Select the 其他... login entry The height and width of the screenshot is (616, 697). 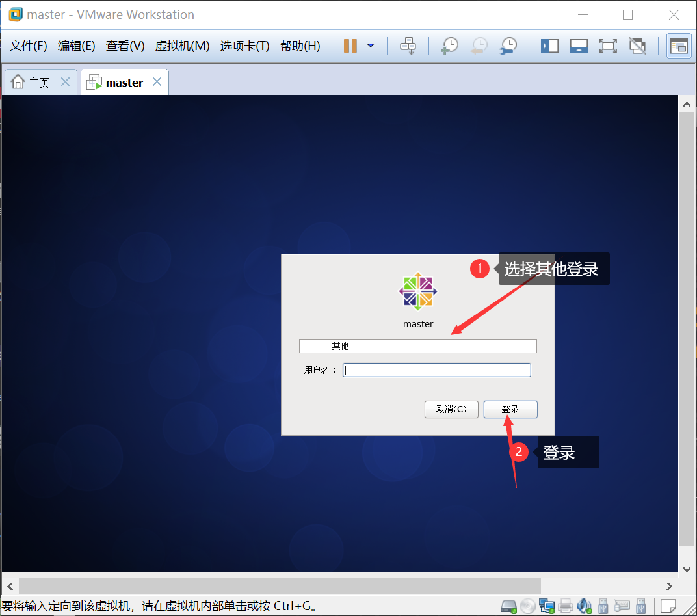(418, 346)
